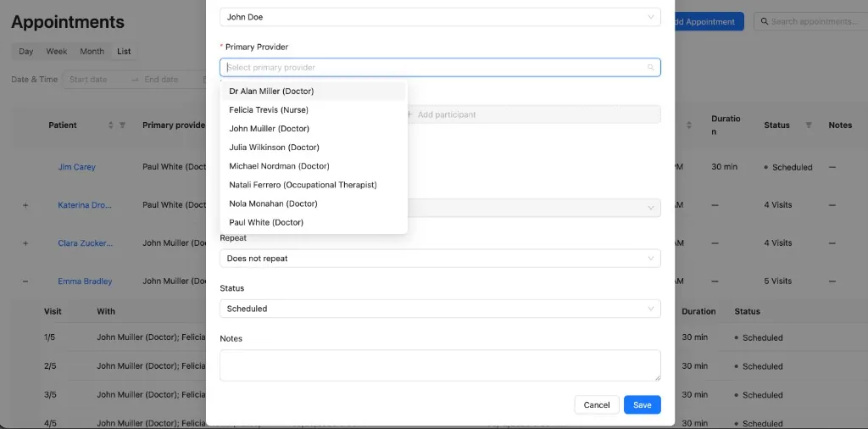Image resolution: width=868 pixels, height=429 pixels.
Task: Collapse the Emma Bradley appointment row
Action: 25,281
